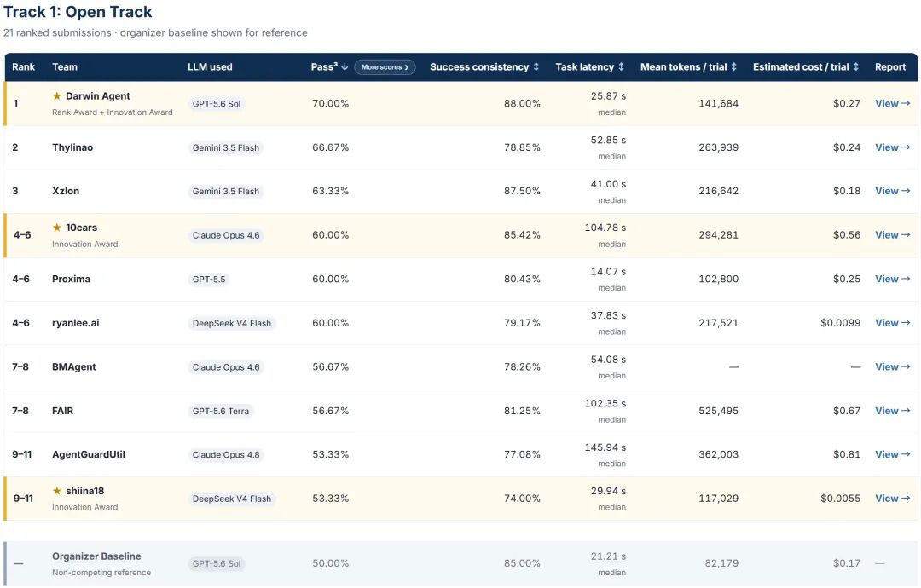View the Thylinao report

coord(892,147)
